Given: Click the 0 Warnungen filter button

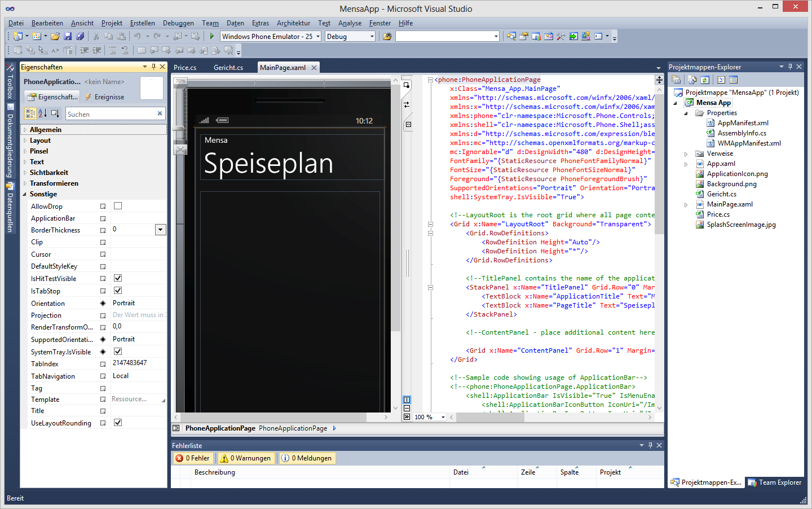Looking at the screenshot, I should point(245,458).
